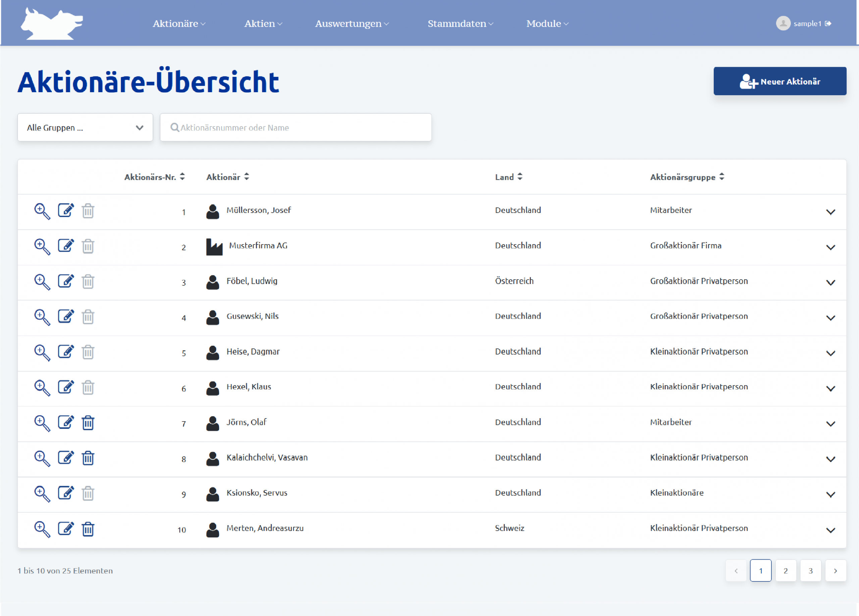Click the Schweiz country cell

coord(509,528)
